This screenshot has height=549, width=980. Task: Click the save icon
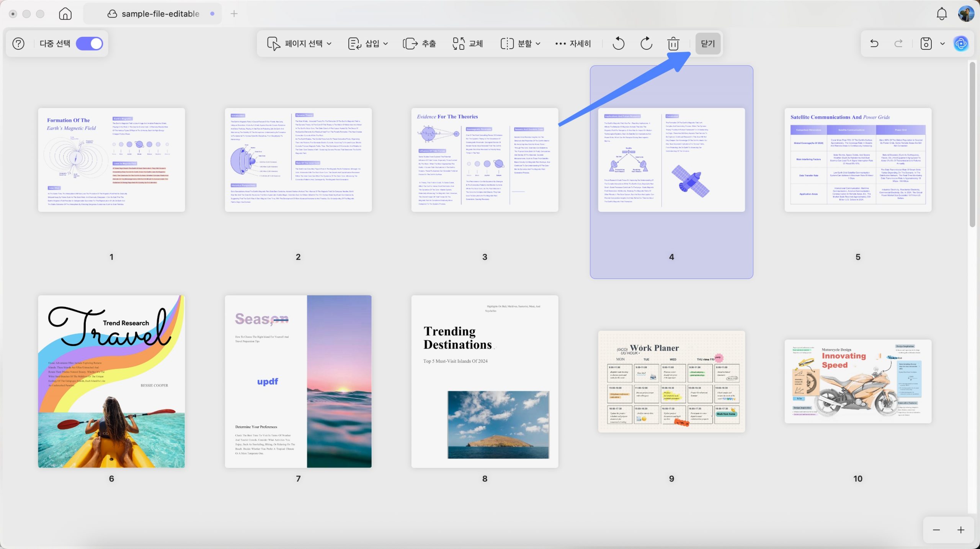(926, 44)
